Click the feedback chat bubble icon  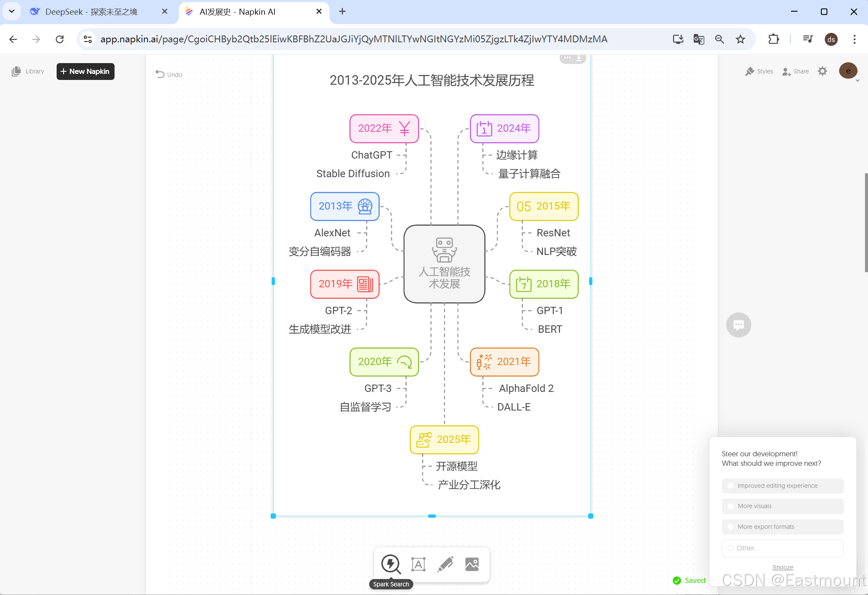click(x=738, y=325)
